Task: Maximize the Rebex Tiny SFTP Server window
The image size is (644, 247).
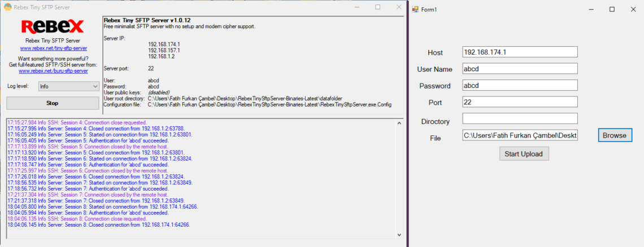Action: coord(377,7)
